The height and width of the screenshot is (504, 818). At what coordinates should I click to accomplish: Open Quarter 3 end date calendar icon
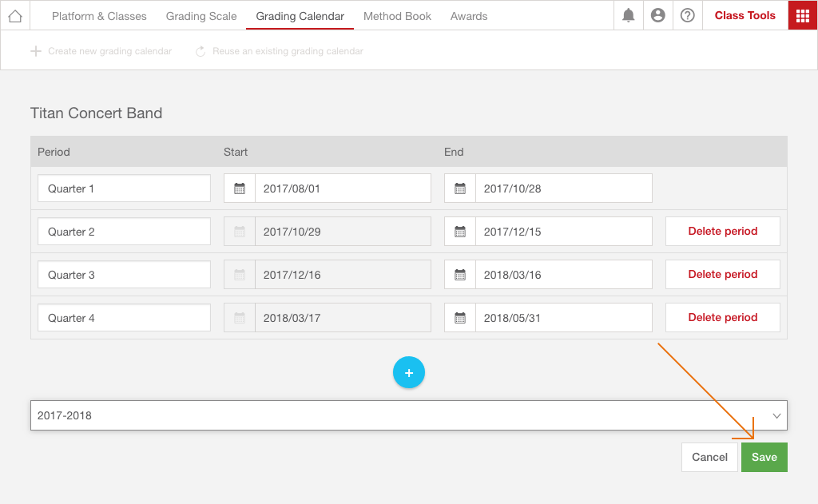click(460, 275)
